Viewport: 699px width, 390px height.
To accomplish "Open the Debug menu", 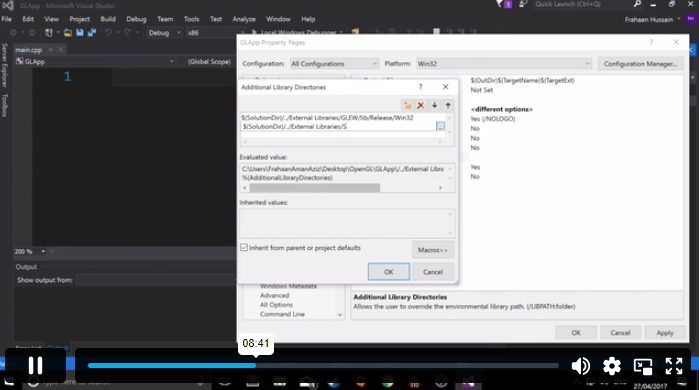I will coord(136,19).
